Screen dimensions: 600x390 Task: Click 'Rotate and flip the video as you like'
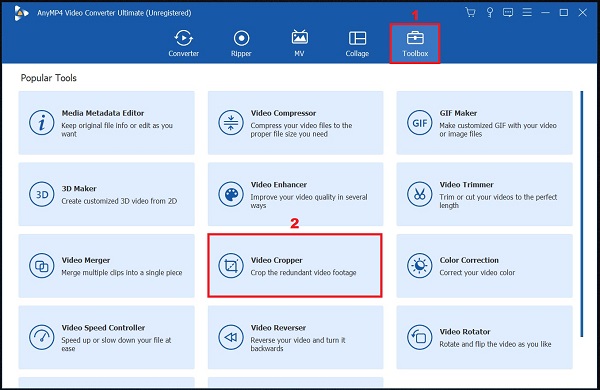(x=495, y=344)
